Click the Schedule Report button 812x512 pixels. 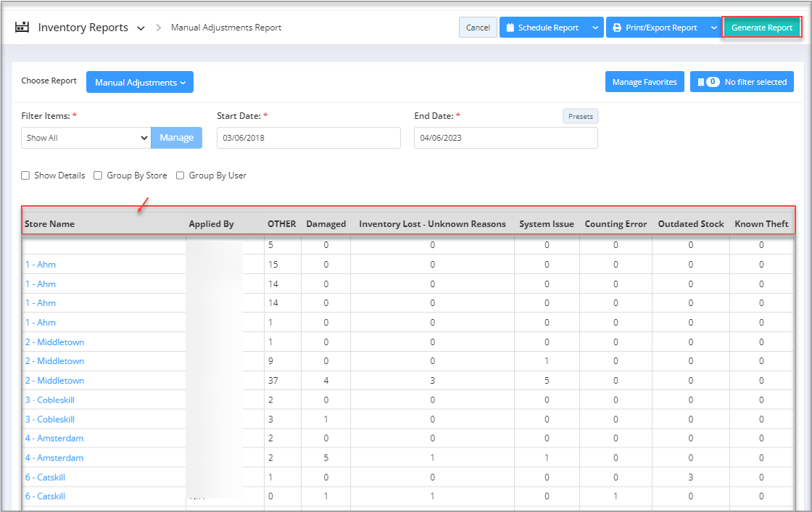point(544,28)
